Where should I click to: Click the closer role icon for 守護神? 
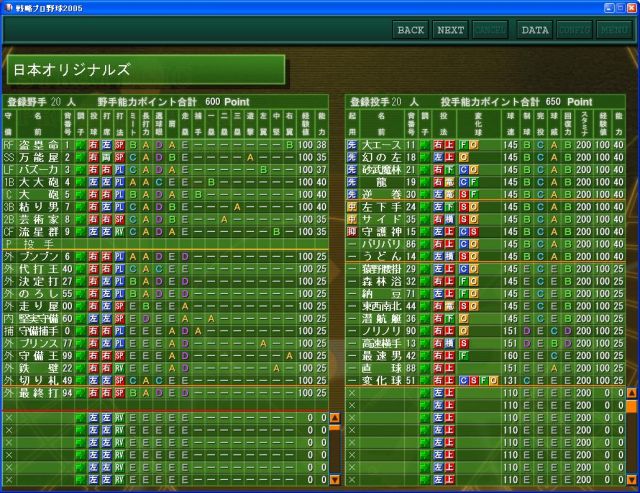(x=352, y=232)
